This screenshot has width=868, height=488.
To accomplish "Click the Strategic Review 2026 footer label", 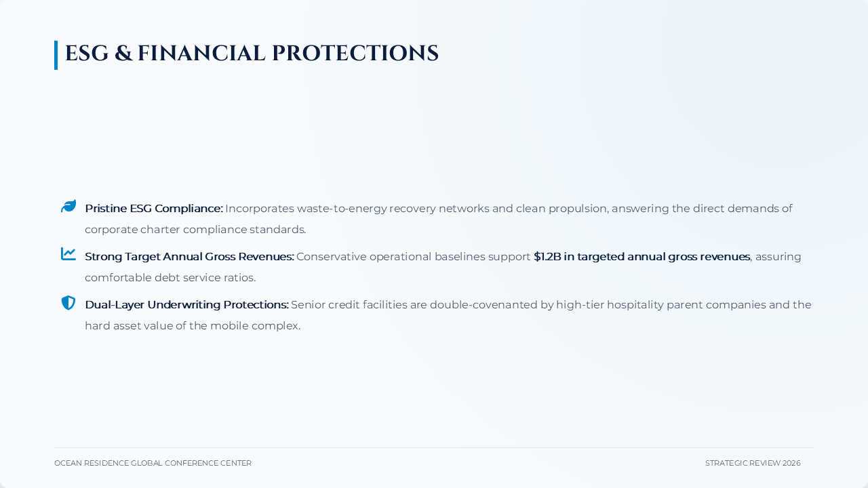I will pos(753,463).
